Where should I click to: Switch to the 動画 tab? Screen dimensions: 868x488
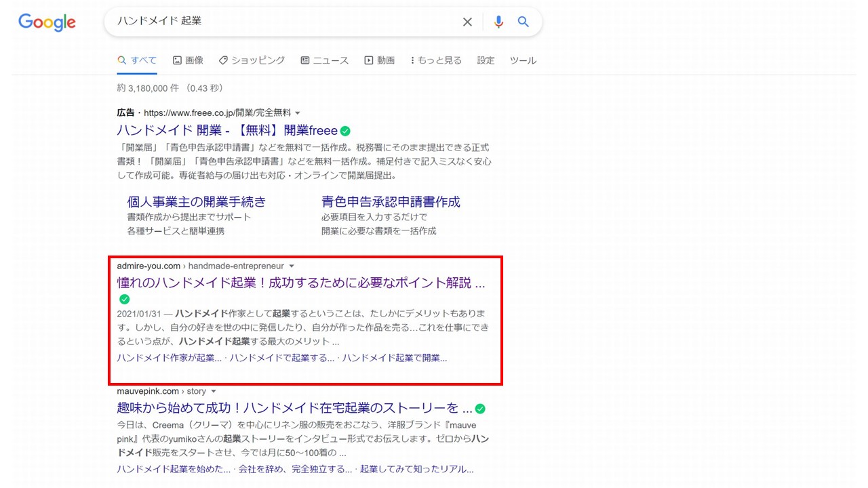(x=380, y=60)
